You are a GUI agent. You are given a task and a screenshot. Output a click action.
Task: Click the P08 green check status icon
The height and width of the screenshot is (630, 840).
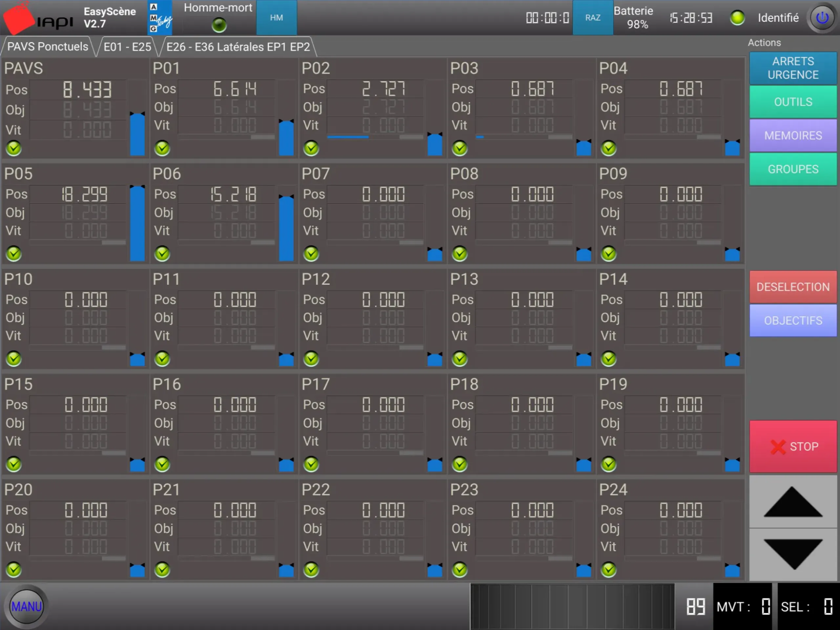point(459,253)
